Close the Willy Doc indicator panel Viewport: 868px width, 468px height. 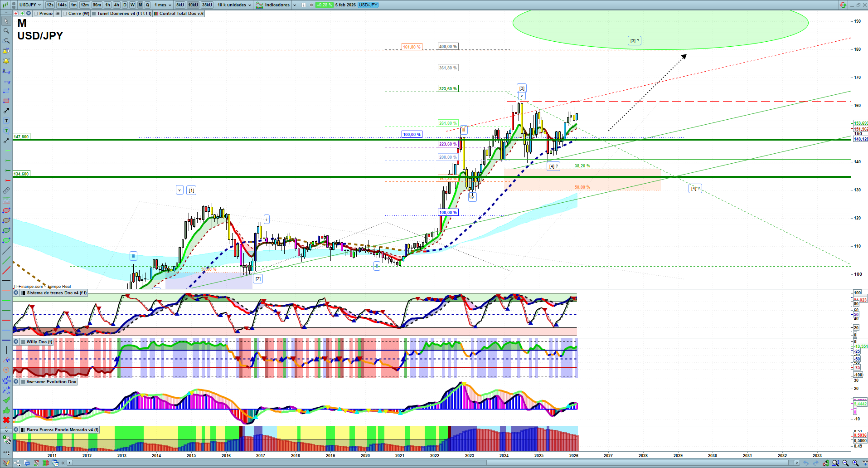click(x=16, y=342)
